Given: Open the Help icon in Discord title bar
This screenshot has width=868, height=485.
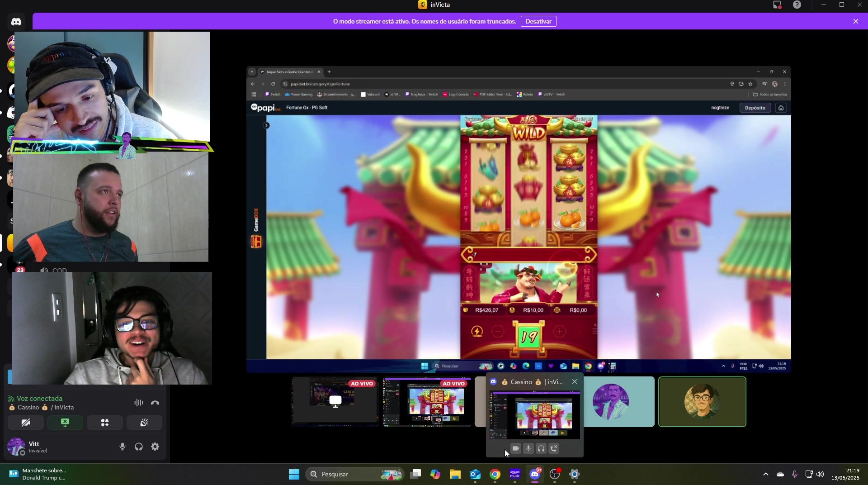Looking at the screenshot, I should (797, 5).
